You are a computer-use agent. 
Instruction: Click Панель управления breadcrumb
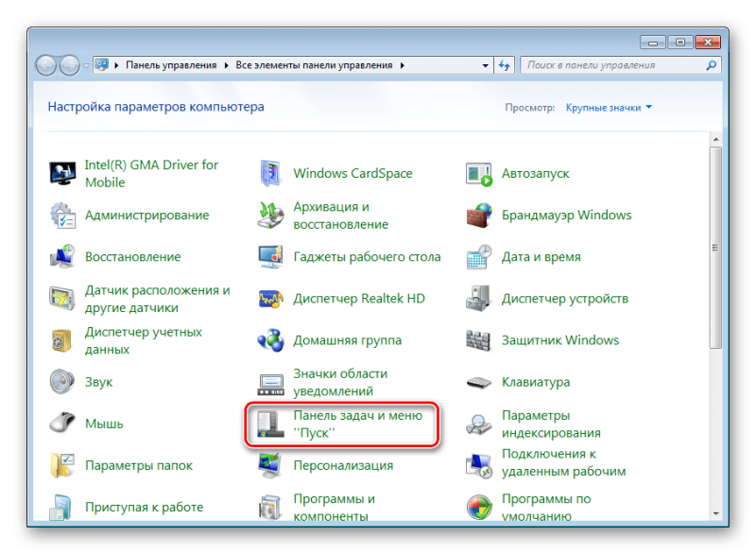[171, 65]
